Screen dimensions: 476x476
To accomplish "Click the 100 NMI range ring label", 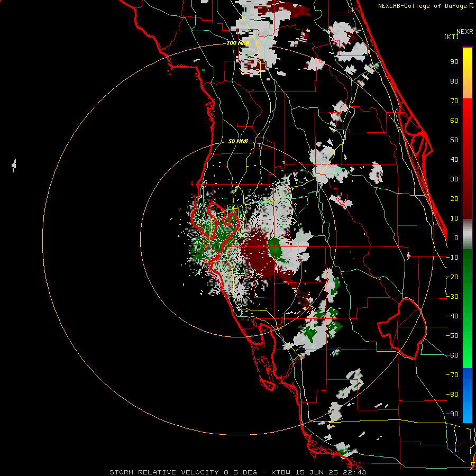I will pyautogui.click(x=238, y=43).
